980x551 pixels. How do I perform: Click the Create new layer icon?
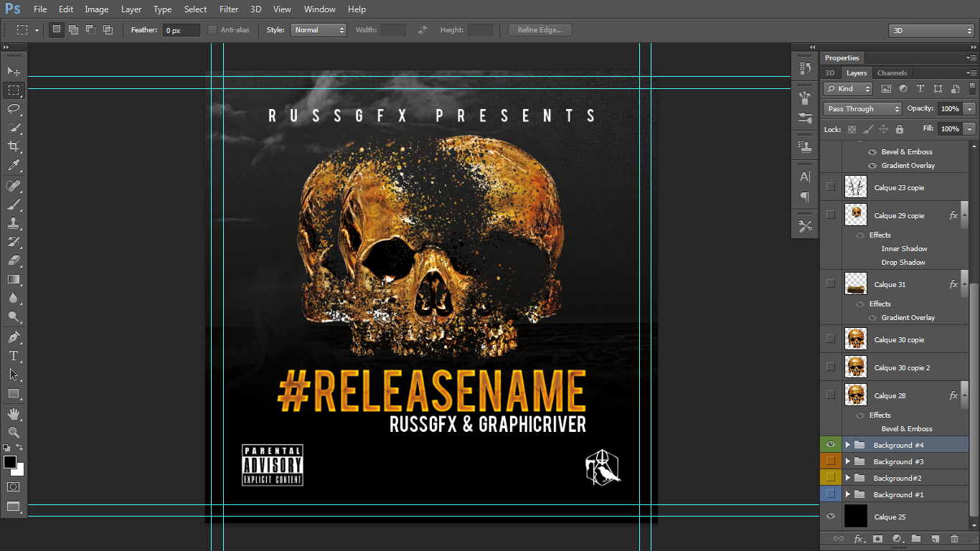point(935,538)
